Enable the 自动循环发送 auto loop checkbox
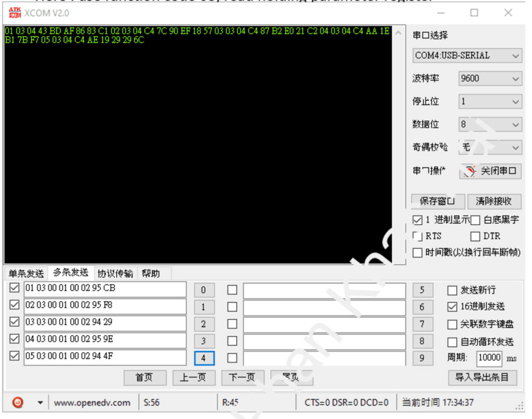 (x=453, y=342)
